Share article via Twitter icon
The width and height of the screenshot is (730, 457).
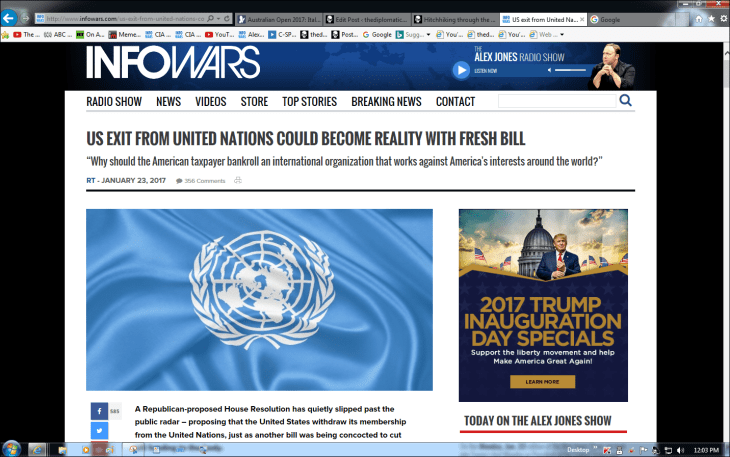tap(99, 430)
